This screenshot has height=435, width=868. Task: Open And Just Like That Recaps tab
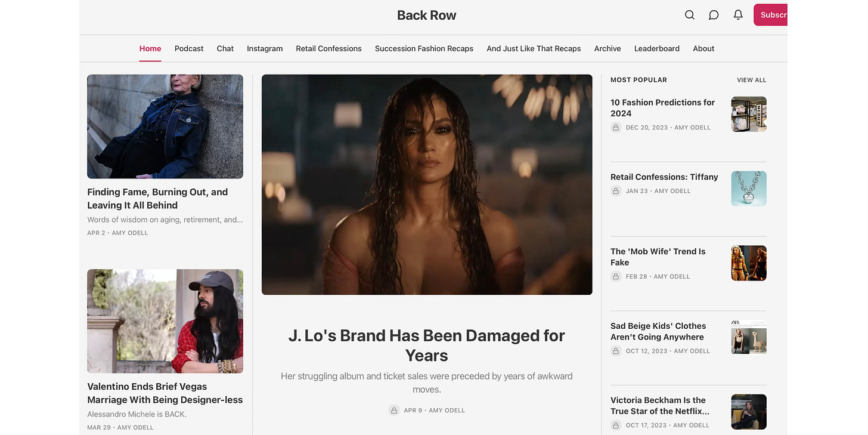click(534, 48)
